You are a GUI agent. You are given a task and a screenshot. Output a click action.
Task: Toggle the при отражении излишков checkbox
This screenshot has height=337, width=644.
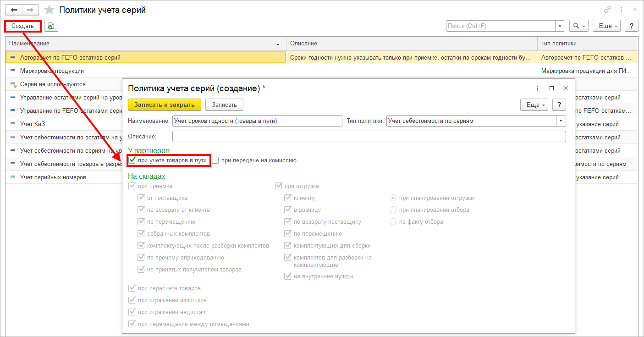point(132,300)
